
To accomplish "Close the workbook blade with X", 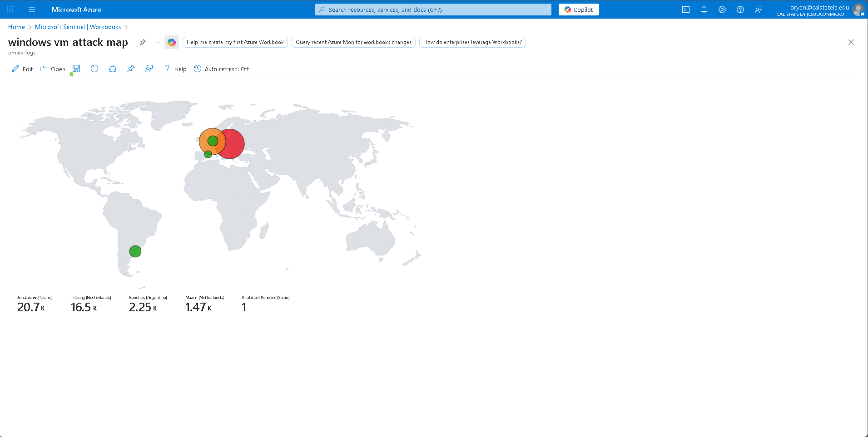I will (x=851, y=42).
